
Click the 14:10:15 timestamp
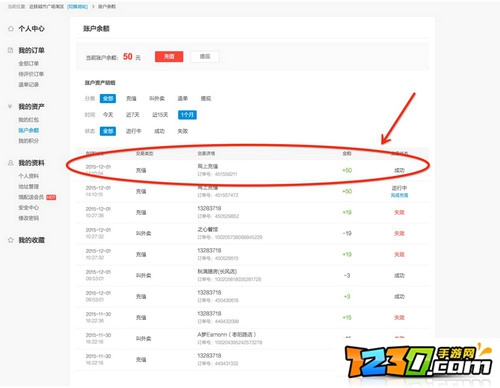click(x=94, y=194)
